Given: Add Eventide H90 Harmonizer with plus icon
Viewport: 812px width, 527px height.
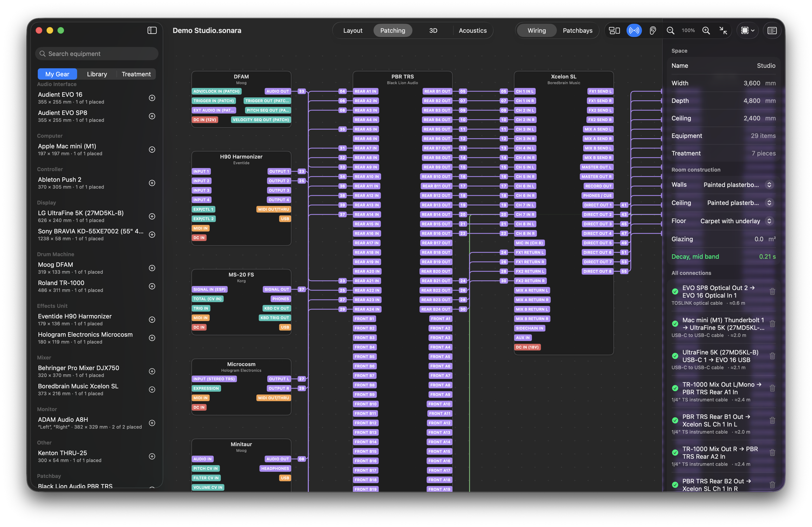Looking at the screenshot, I should [152, 320].
